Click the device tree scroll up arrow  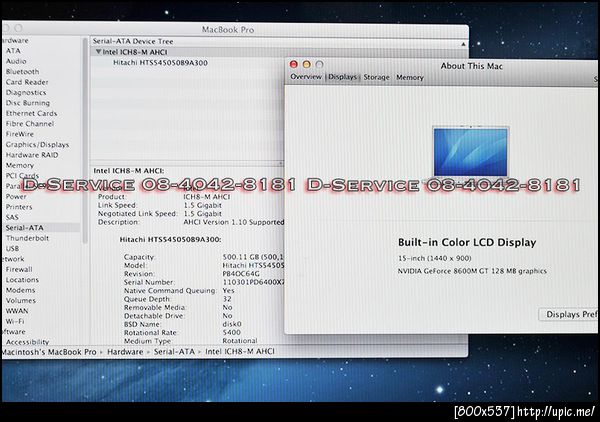[x=463, y=44]
